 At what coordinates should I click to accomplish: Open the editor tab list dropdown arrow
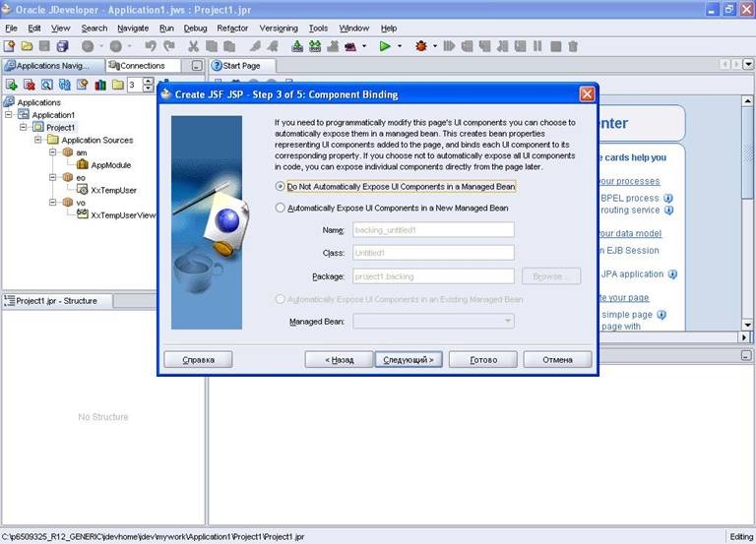click(748, 64)
